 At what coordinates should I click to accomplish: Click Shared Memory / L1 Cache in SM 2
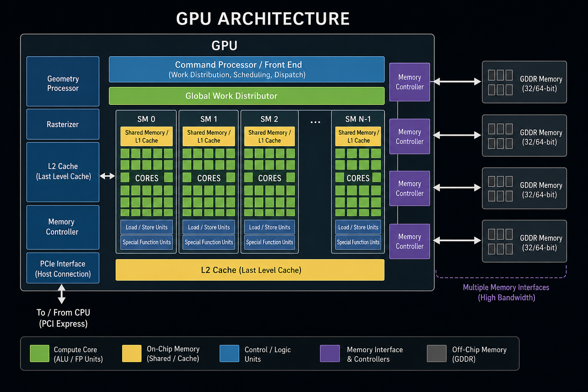269,136
